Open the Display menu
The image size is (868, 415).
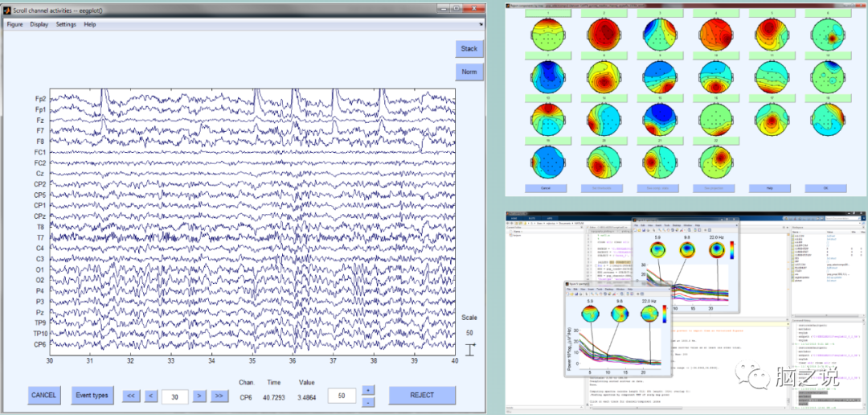39,25
